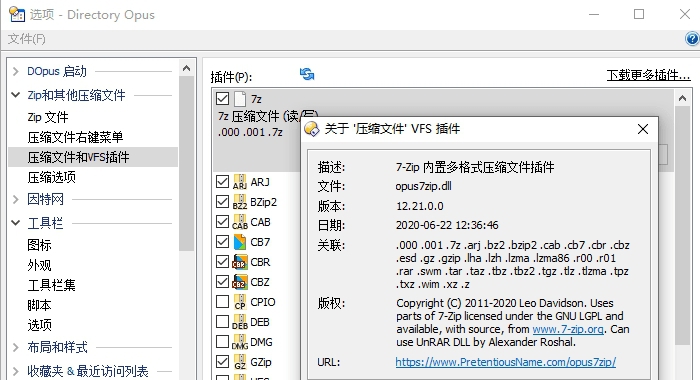Click the BZip2 archive icon
700x380 pixels.
240,202
